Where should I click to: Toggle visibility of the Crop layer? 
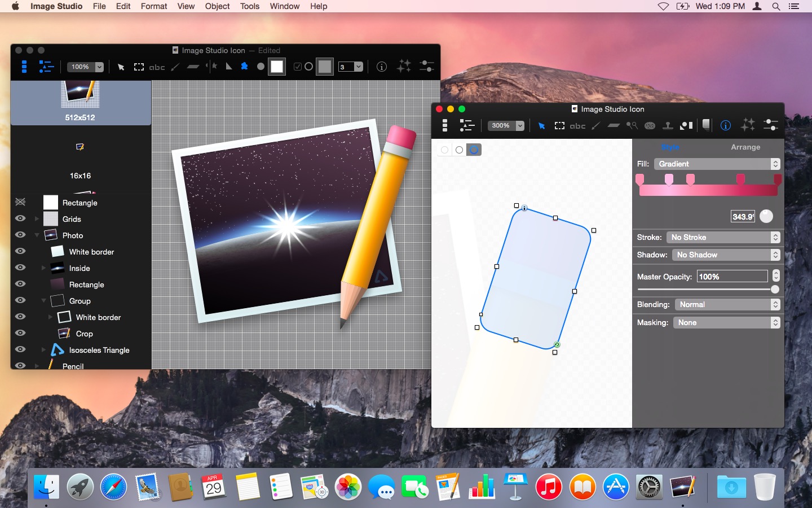pyautogui.click(x=20, y=333)
